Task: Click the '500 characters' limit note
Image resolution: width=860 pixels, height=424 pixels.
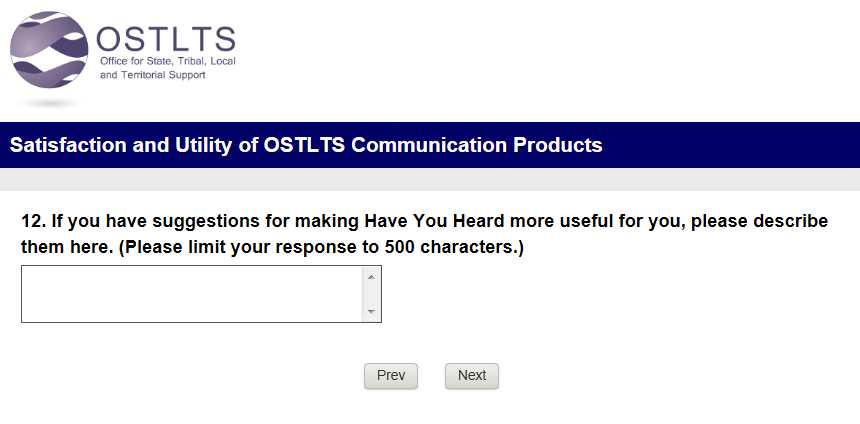Action: 454,246
